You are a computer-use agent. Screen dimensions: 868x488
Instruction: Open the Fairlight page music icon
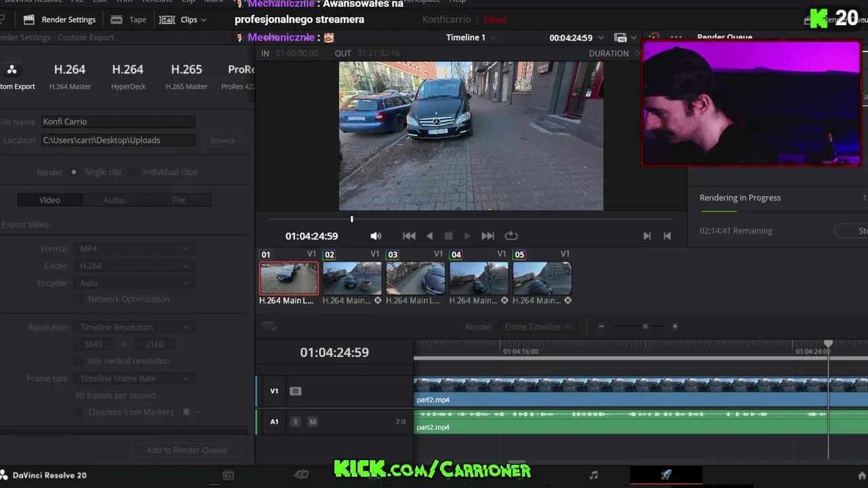(x=594, y=475)
